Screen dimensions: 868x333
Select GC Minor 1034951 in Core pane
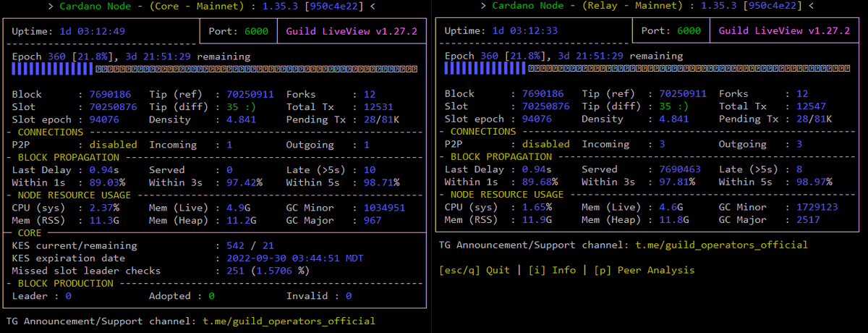(x=385, y=208)
